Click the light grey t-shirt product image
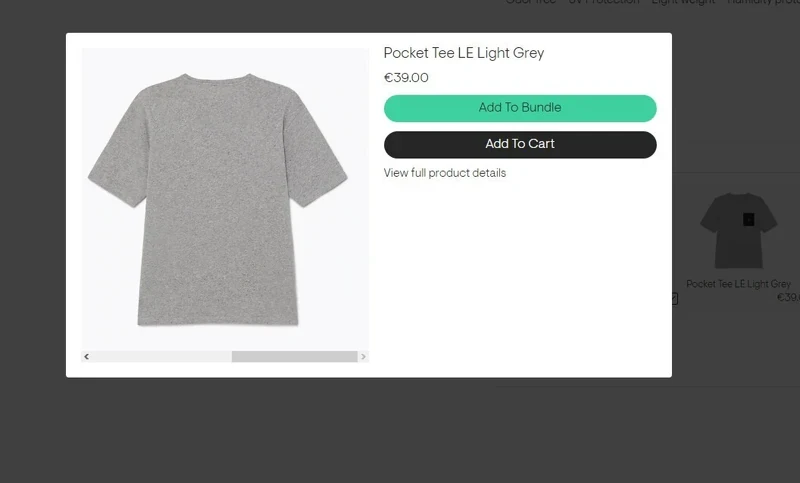Screen dimensions: 800x483 (217, 199)
